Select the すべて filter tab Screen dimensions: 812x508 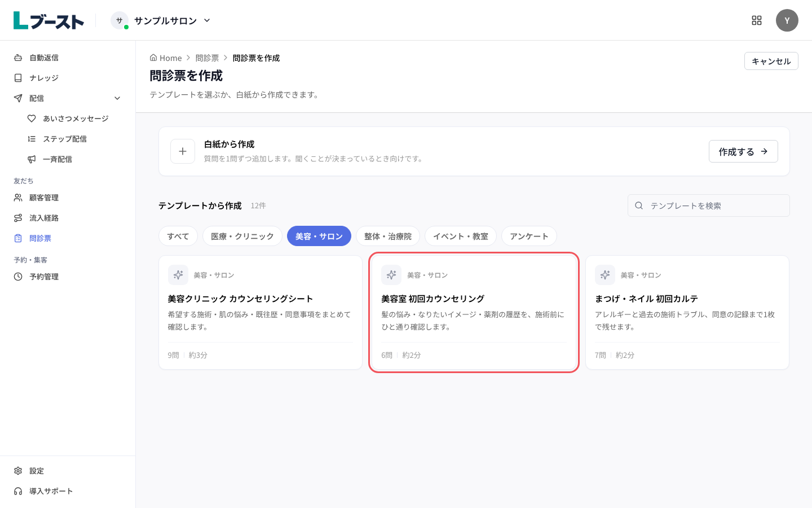[178, 236]
